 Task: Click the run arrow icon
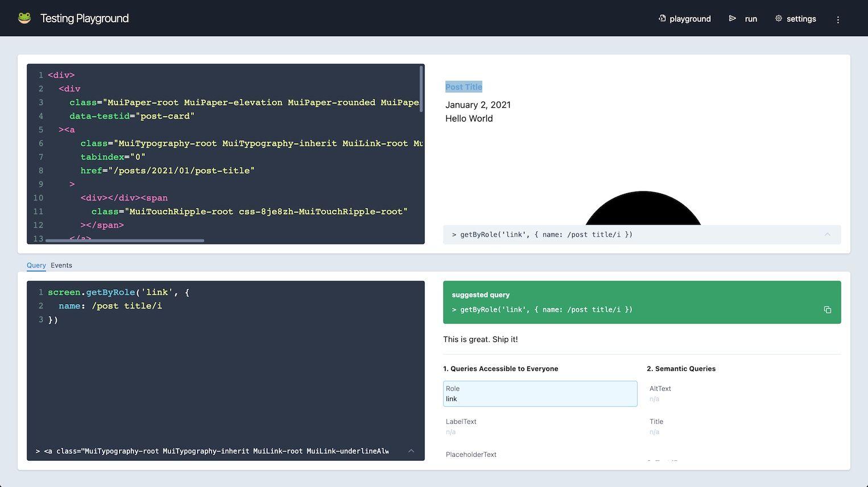coord(733,18)
